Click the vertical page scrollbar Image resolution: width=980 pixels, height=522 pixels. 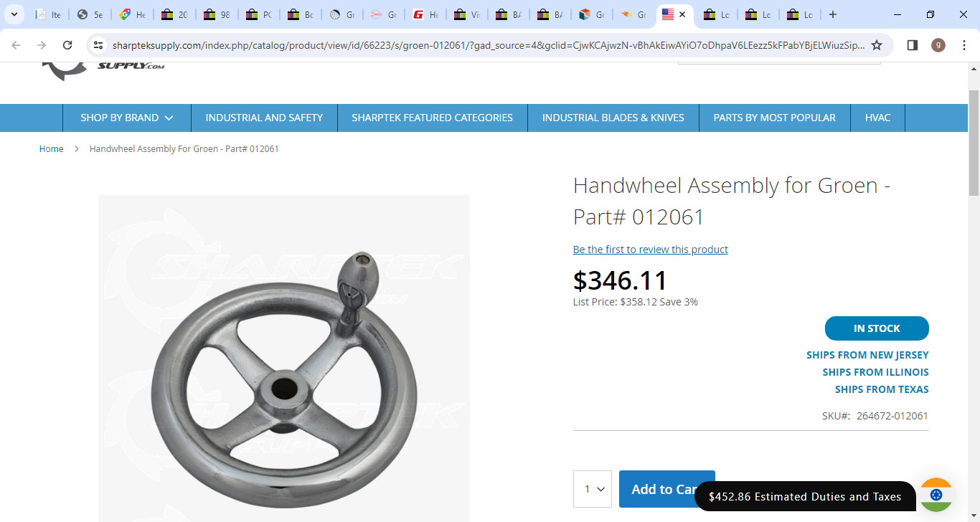click(974, 143)
